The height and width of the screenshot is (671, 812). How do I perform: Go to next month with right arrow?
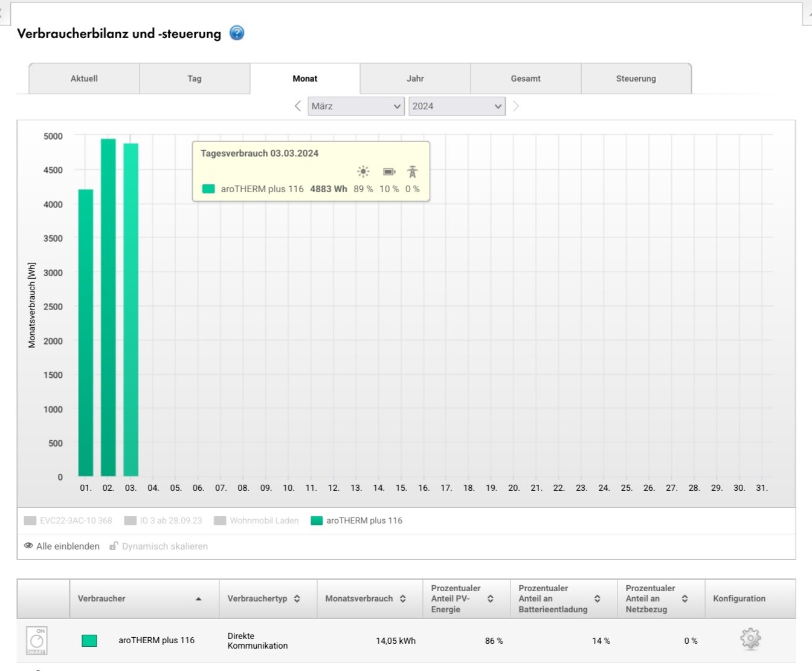click(515, 106)
